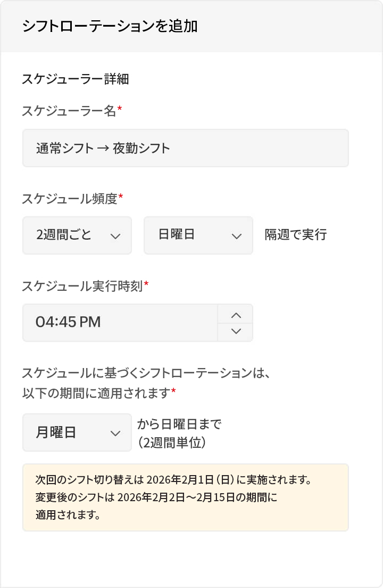Click the next shift switch notice box
The width and height of the screenshot is (383, 588).
point(185,496)
